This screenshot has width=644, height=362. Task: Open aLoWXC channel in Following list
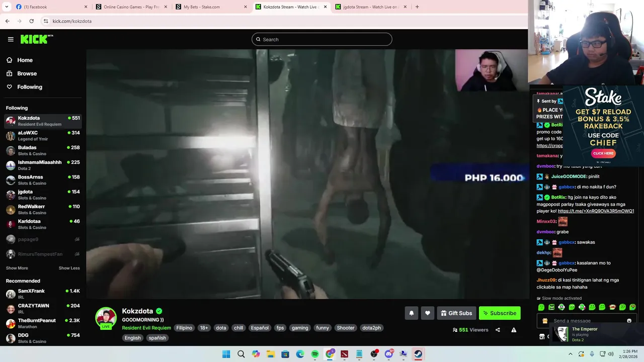[43, 136]
